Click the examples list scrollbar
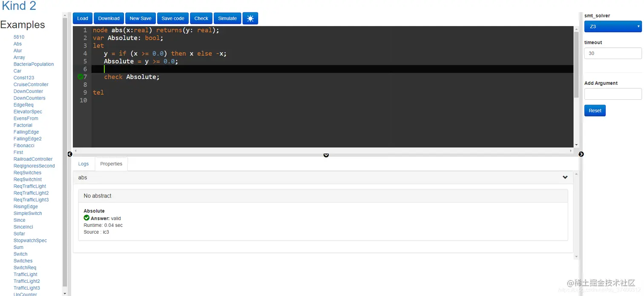 (65, 151)
